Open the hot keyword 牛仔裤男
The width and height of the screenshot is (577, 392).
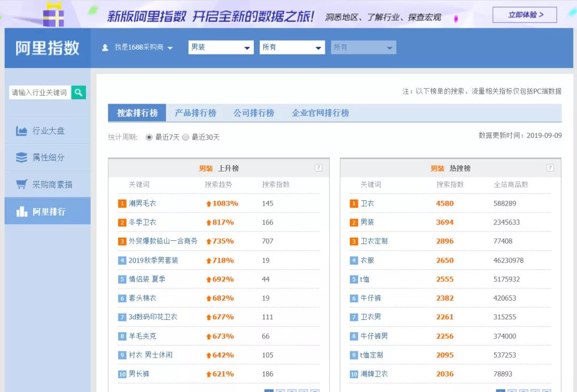(374, 336)
